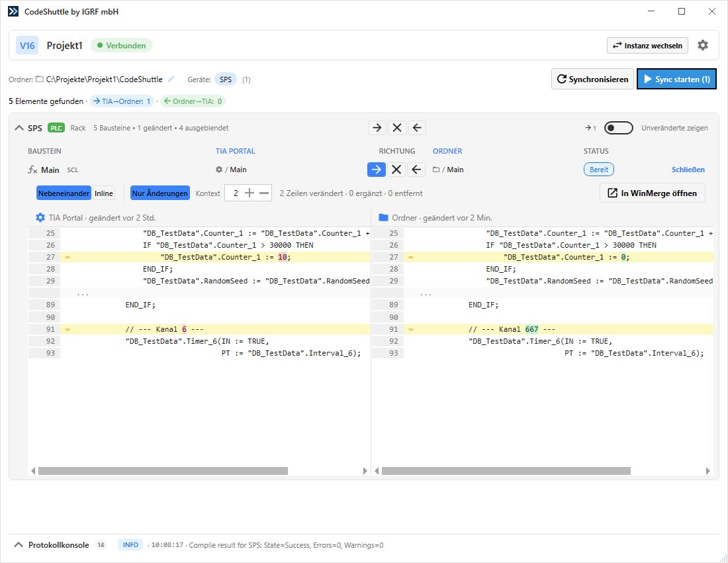The height and width of the screenshot is (563, 728).
Task: Edit folder path with the pencil icon
Action: pos(171,79)
